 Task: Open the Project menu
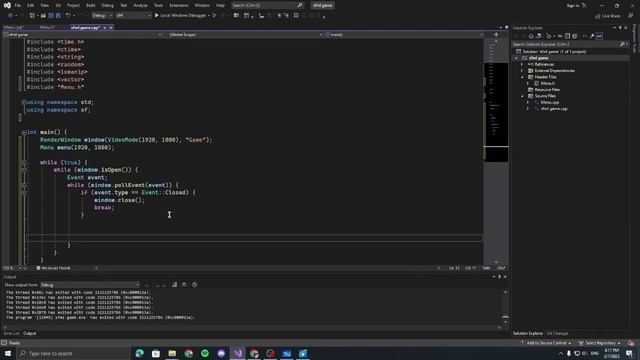[x=73, y=5]
